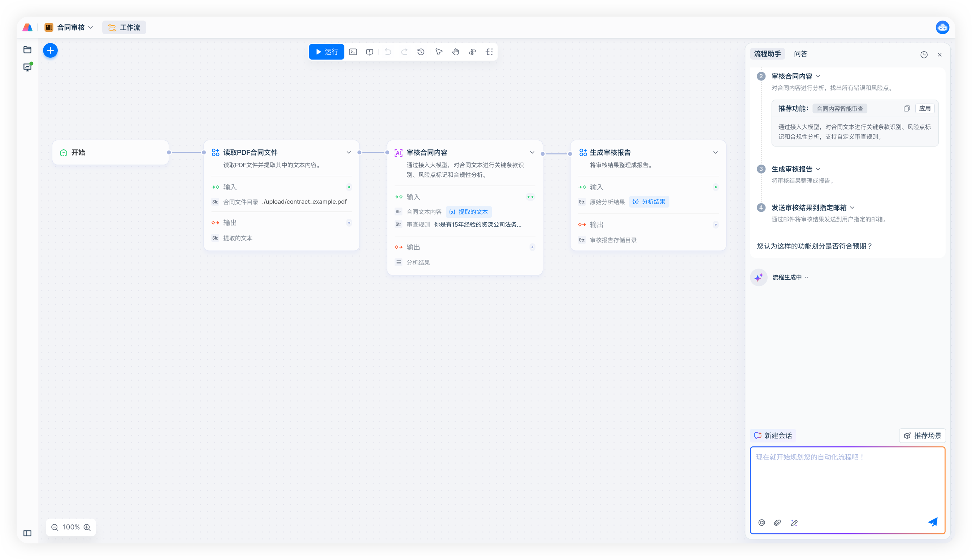Image resolution: width=972 pixels, height=560 pixels.
Task: Collapse the 读取PDF合同文件 node chevron
Action: [349, 152]
